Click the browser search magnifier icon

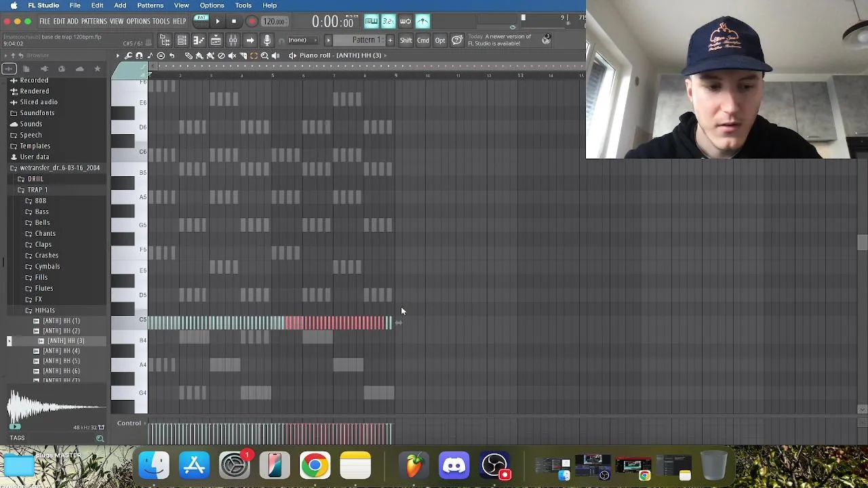(x=100, y=439)
